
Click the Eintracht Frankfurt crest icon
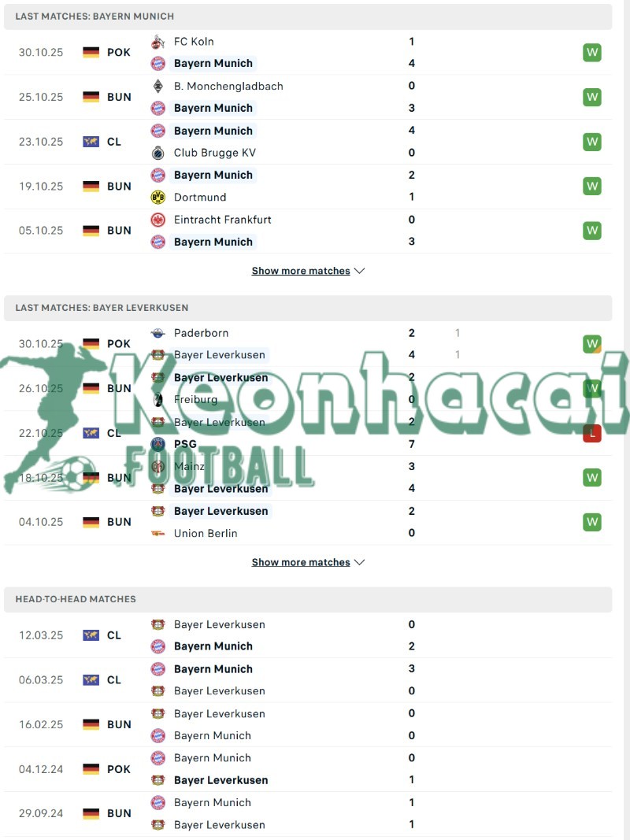click(157, 220)
